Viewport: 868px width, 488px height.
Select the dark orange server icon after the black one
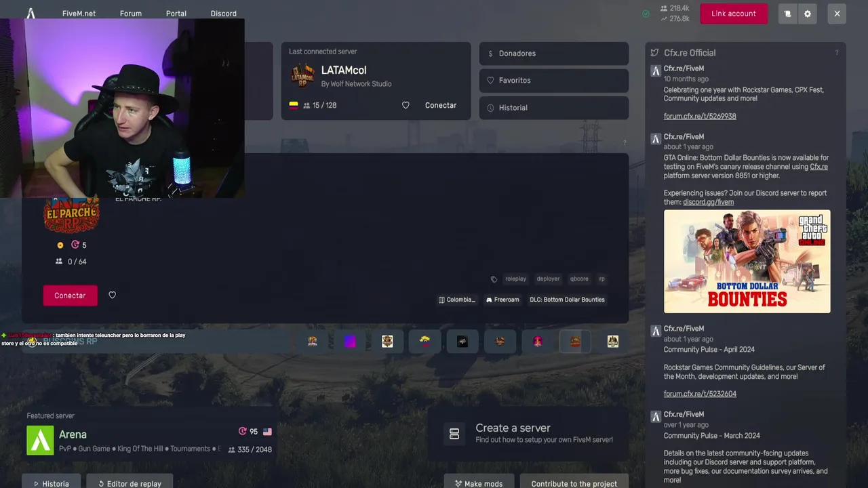click(500, 342)
